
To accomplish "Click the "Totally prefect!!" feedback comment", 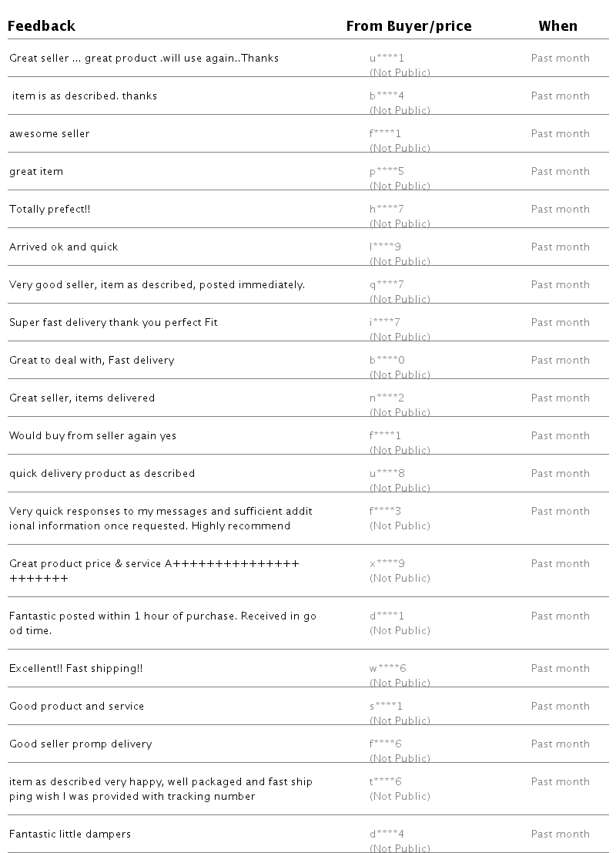I will coord(50,210).
